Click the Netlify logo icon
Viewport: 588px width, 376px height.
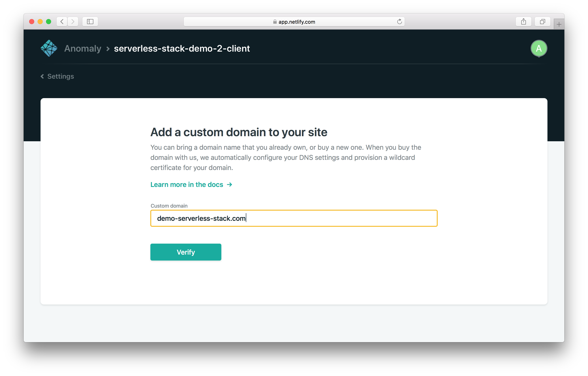(x=49, y=48)
